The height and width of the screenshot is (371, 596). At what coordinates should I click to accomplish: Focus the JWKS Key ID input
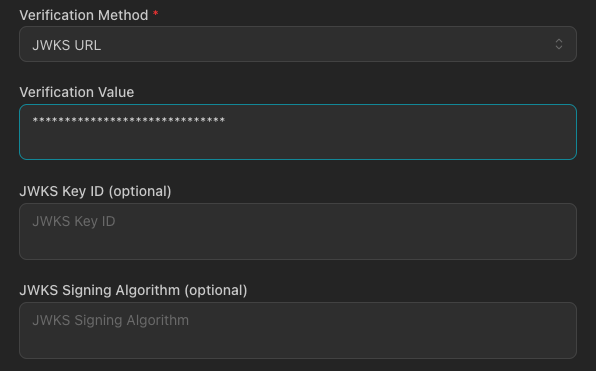click(x=298, y=231)
